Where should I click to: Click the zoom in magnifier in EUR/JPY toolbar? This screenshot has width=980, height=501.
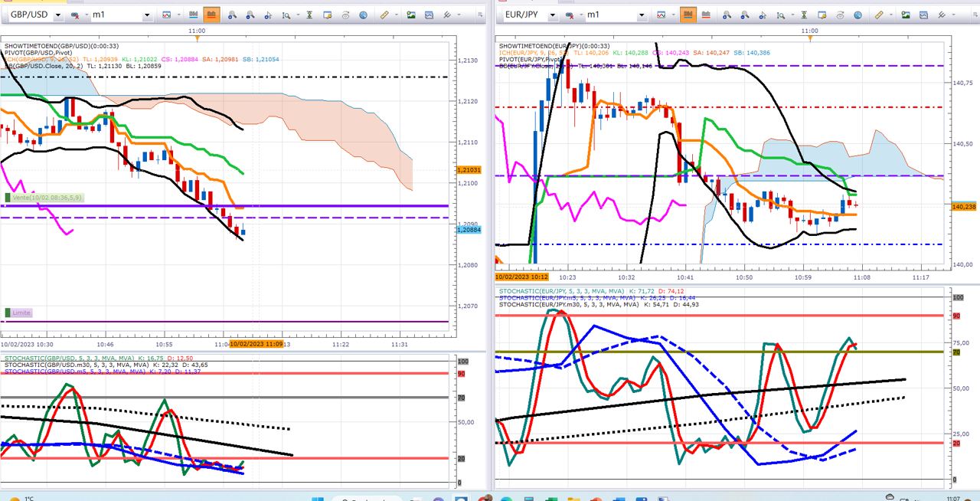pos(727,15)
